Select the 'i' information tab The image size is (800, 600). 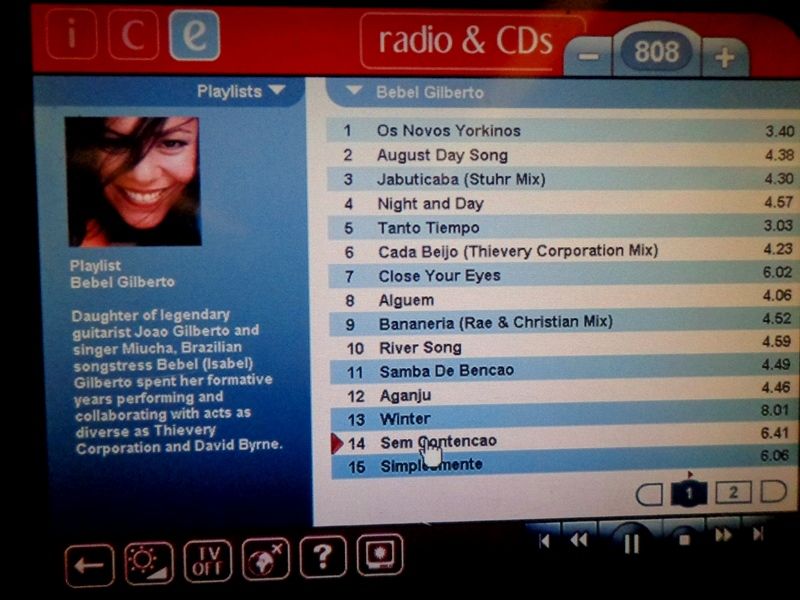click(x=72, y=34)
